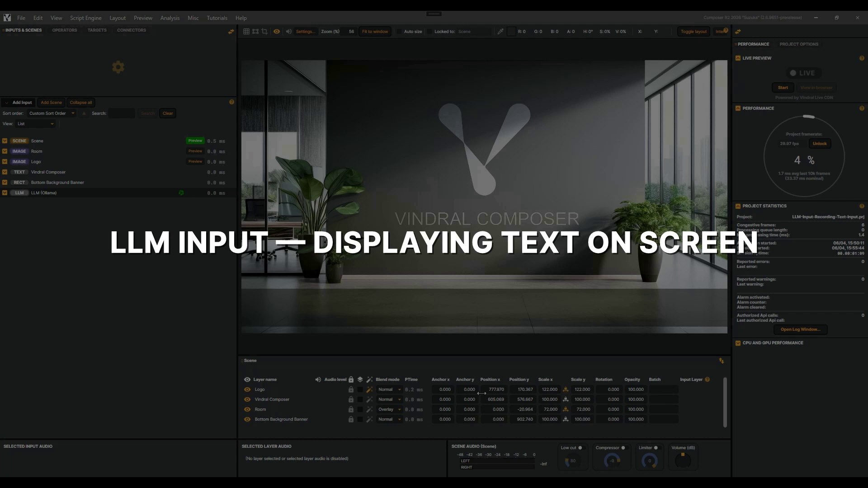Open help icon beside Collapse all

pos(231,102)
